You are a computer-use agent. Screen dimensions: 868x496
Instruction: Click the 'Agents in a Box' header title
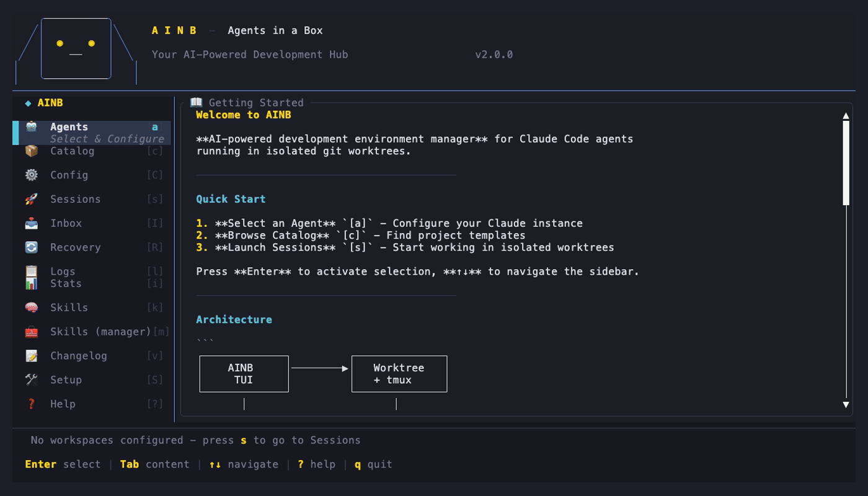(x=275, y=30)
